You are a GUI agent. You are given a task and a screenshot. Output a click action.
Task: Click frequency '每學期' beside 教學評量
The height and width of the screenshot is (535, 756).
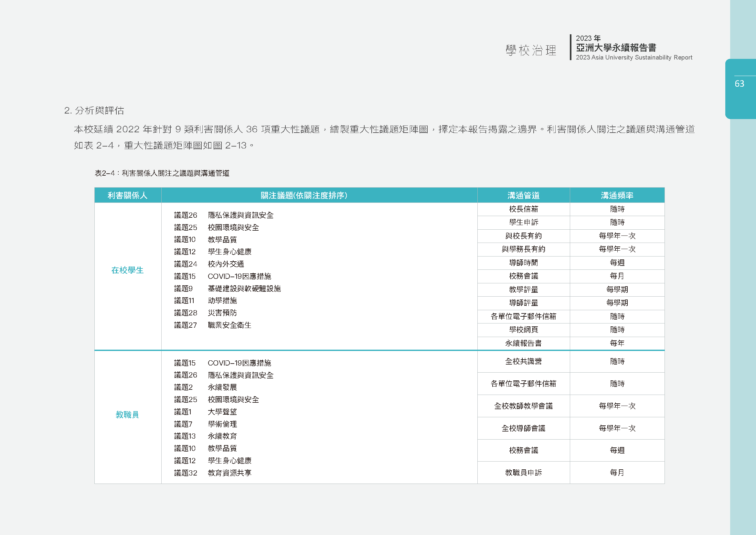tap(617, 289)
